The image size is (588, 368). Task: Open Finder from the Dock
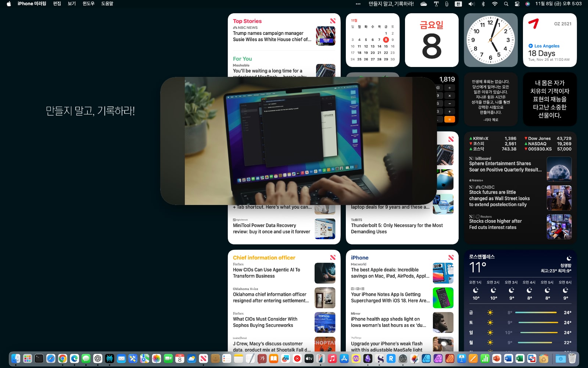[x=16, y=358]
